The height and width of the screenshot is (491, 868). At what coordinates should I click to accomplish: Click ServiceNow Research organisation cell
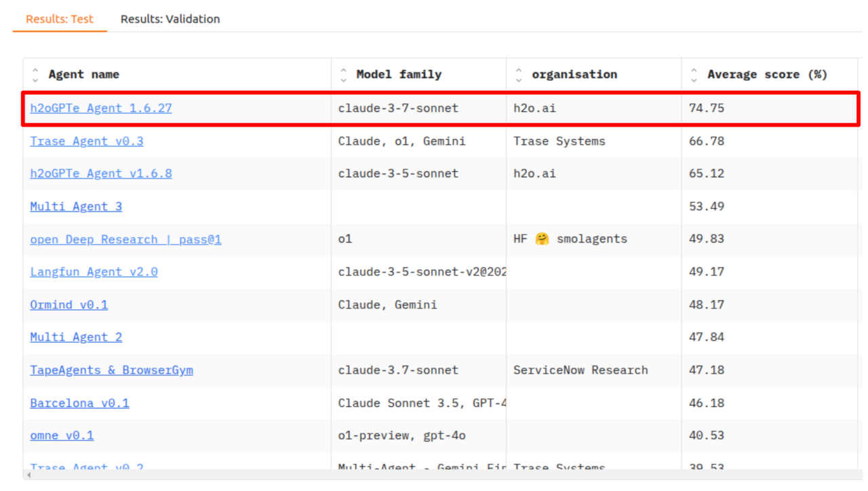pyautogui.click(x=580, y=370)
